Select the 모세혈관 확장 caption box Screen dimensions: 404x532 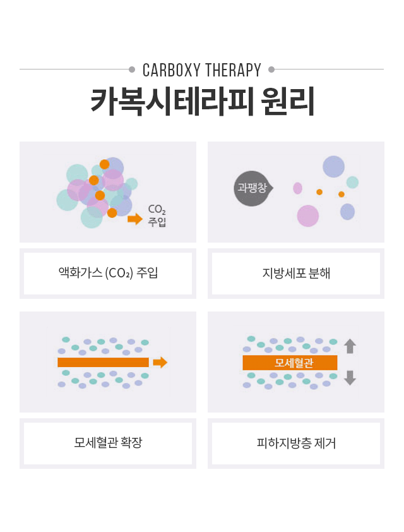pyautogui.click(x=107, y=443)
